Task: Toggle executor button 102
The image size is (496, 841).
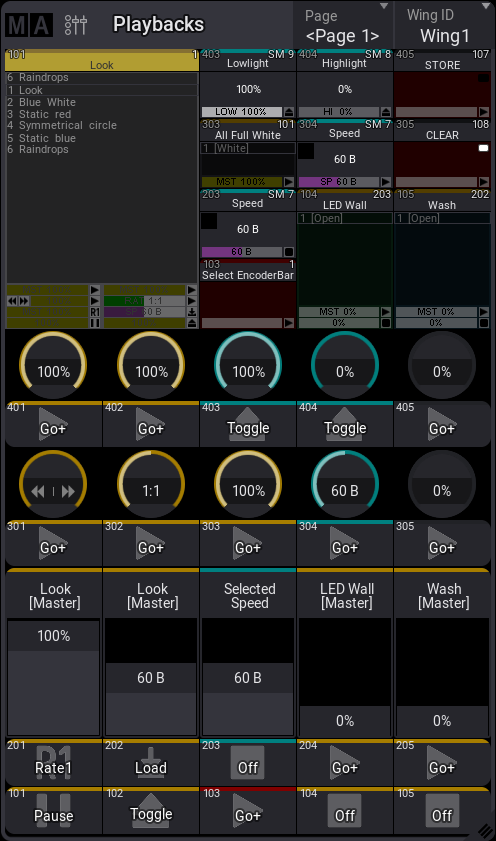Action: coord(151,810)
